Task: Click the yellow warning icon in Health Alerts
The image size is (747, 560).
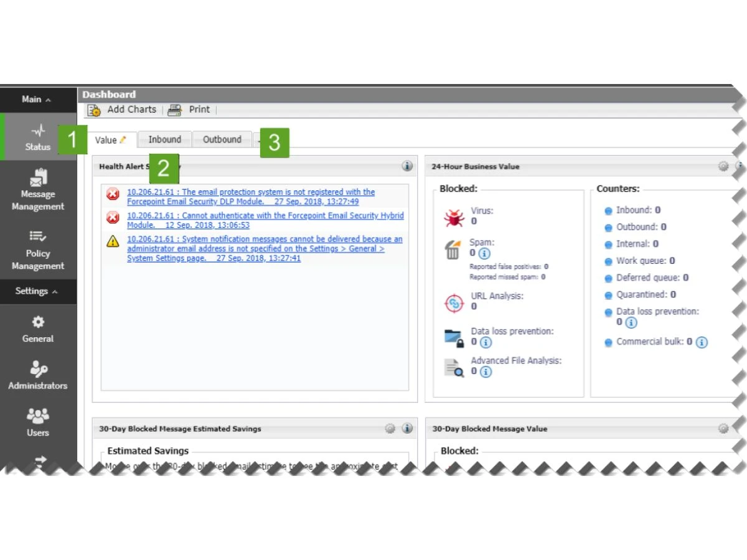Action: tap(113, 241)
